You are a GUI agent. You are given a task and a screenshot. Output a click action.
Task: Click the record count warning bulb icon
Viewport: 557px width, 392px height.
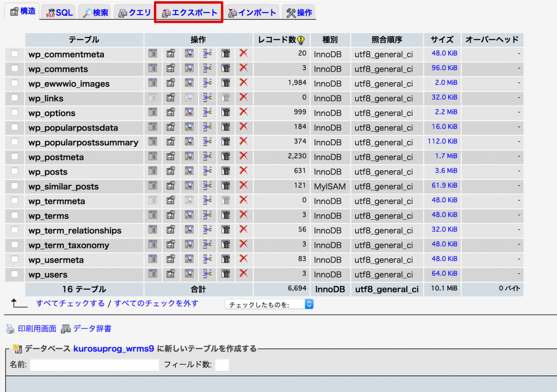pos(301,40)
